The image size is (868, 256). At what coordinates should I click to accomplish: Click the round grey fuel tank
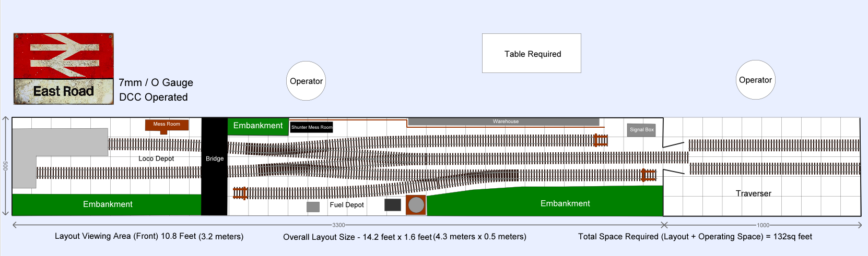pyautogui.click(x=416, y=205)
